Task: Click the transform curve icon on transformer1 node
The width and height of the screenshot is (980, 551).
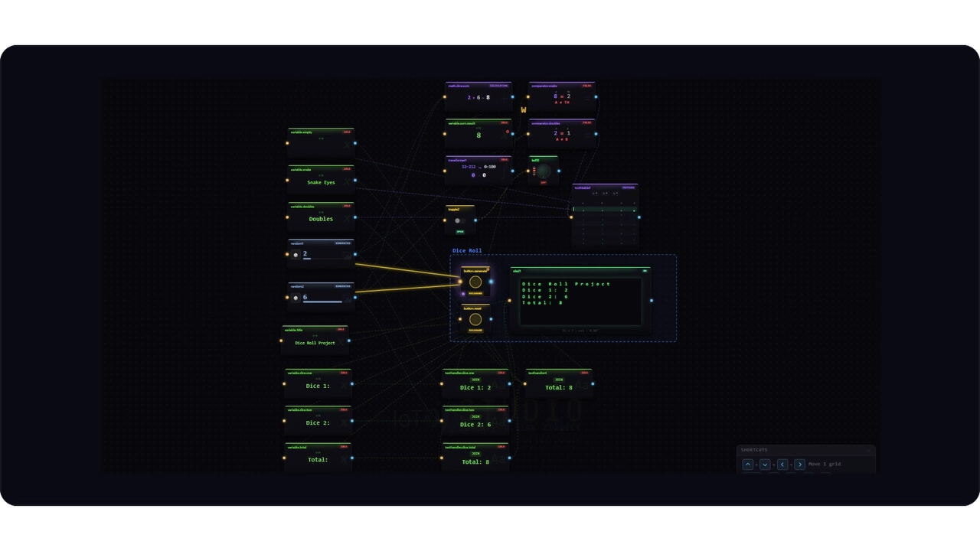Action: point(503,172)
